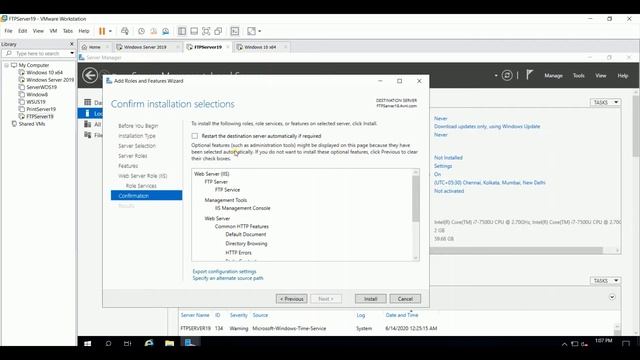Select Windows Server 2019 in library
Viewport: 640px width, 360px height.
click(x=50, y=80)
